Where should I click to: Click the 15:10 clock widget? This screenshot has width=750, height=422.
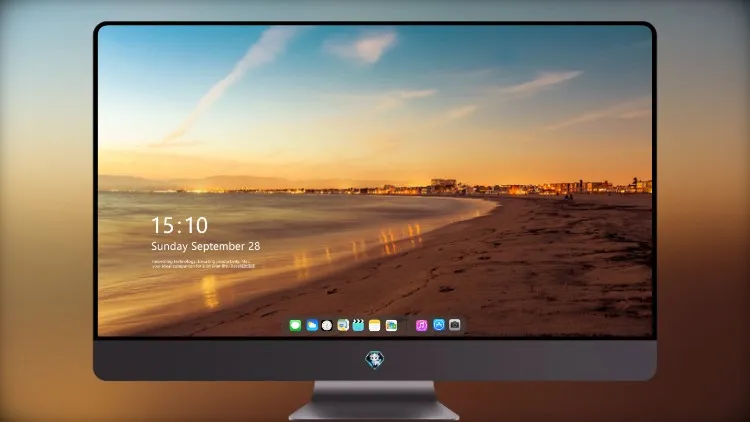[x=180, y=225]
